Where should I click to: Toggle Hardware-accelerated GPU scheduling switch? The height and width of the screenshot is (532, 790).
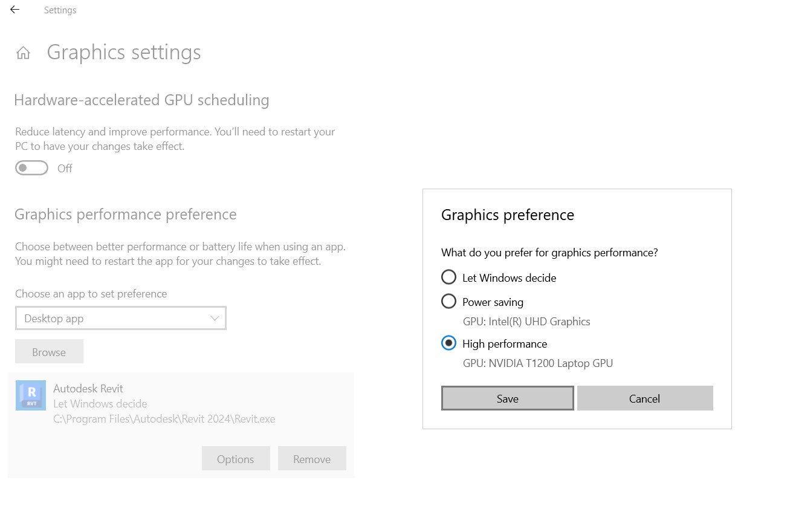31,168
